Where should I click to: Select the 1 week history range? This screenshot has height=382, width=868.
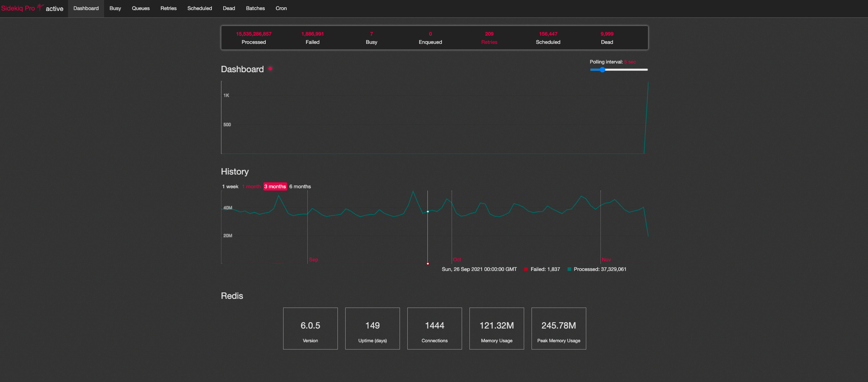click(230, 186)
